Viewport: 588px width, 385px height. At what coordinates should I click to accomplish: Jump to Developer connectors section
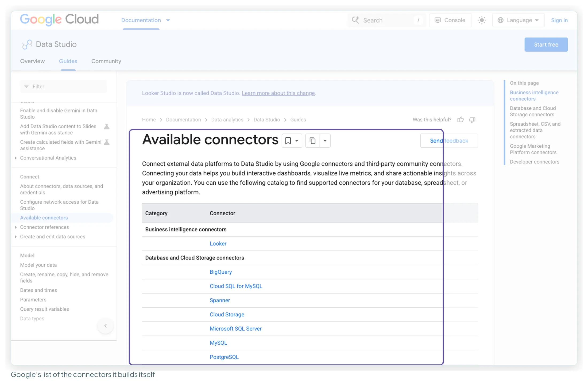(534, 162)
